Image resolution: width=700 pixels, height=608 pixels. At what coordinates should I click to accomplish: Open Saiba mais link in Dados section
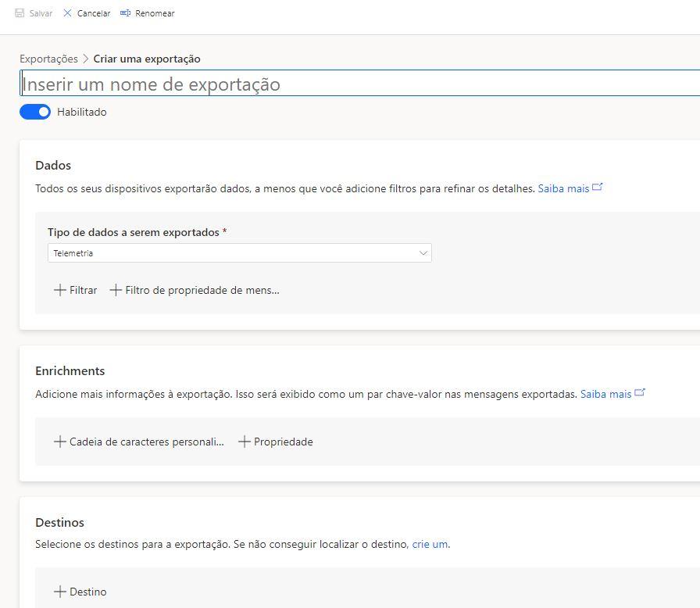pyautogui.click(x=563, y=188)
